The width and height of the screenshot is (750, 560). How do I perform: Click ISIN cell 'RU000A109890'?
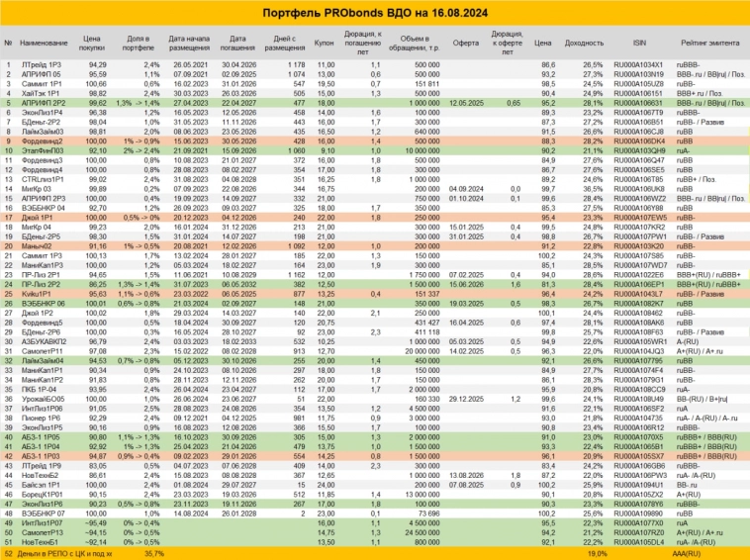tap(639, 514)
